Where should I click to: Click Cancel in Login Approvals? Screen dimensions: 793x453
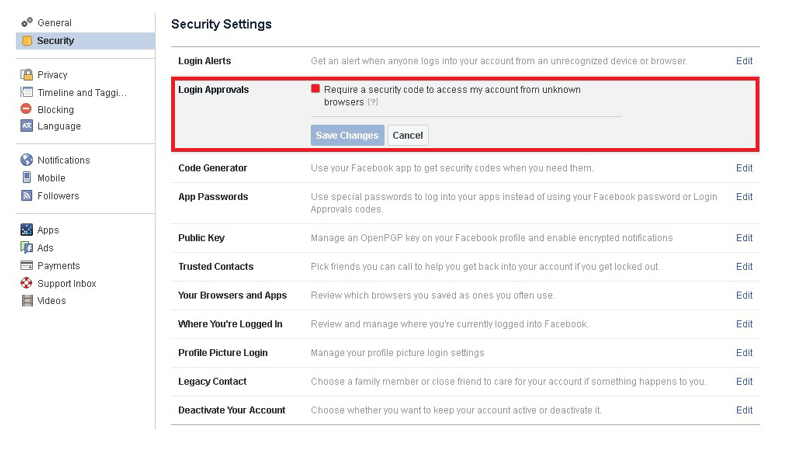(408, 135)
